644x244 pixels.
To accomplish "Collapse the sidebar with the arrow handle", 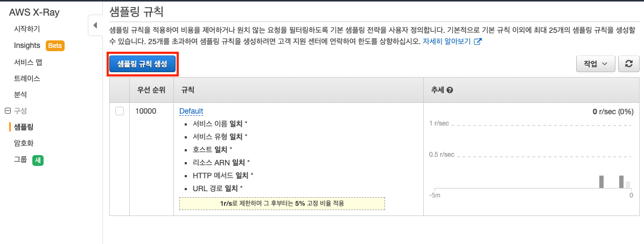I will 95,25.
